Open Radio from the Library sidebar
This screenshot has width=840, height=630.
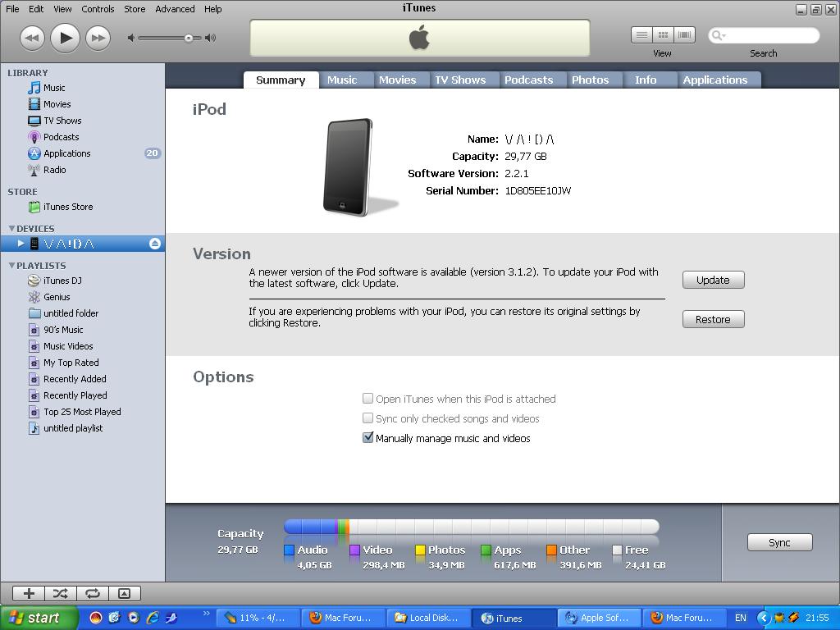click(x=54, y=170)
